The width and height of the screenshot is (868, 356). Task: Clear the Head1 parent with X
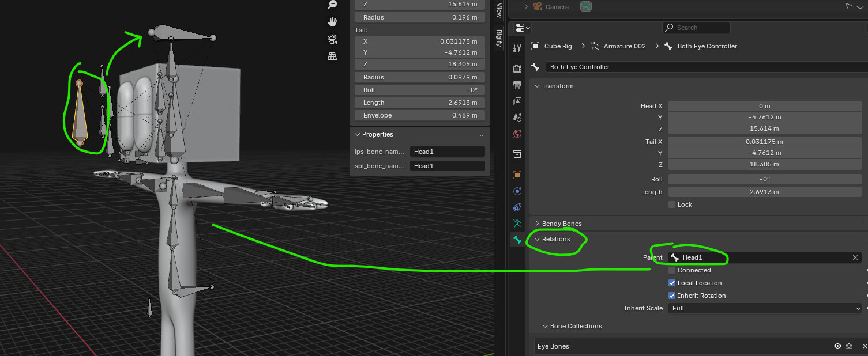855,257
